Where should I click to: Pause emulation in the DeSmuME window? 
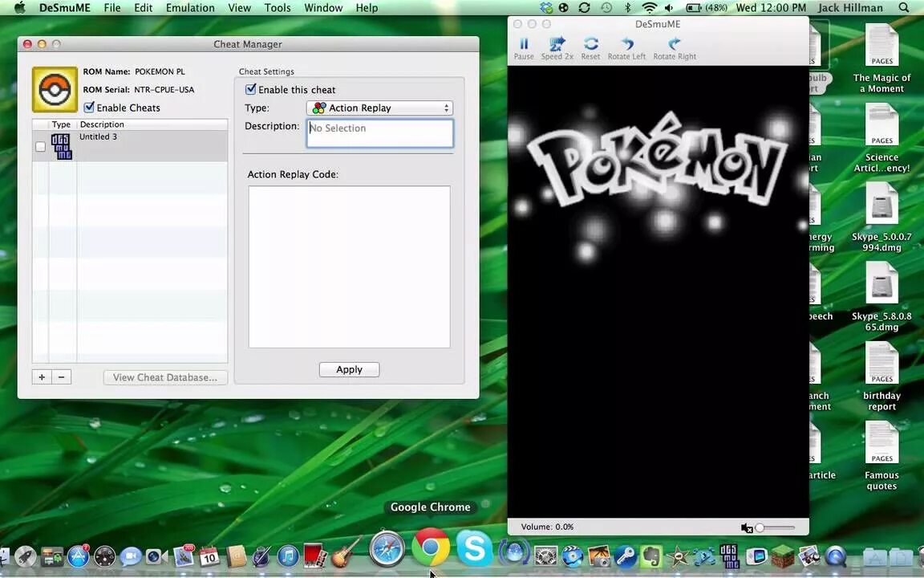pos(523,48)
